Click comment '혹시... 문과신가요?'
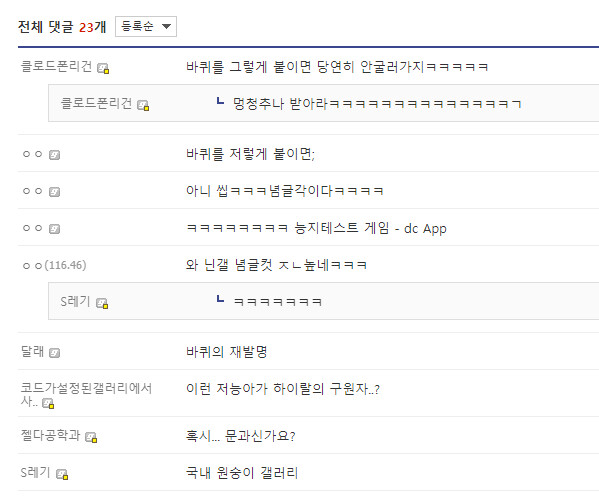599x496 pixels. tap(241, 436)
